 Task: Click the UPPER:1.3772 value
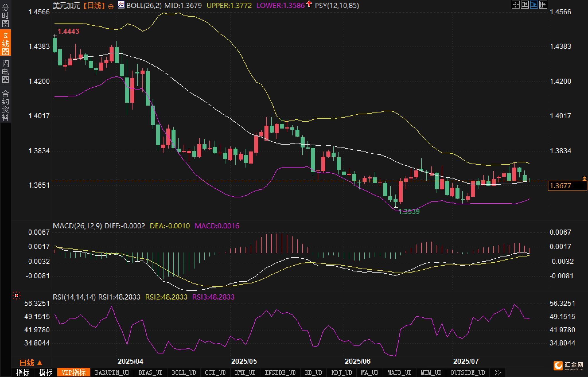coord(229,5)
